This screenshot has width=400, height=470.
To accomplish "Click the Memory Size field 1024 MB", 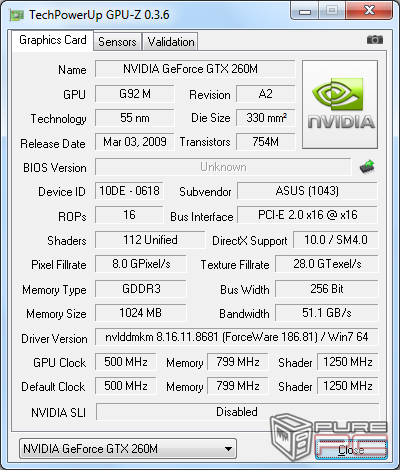I will 141,313.
